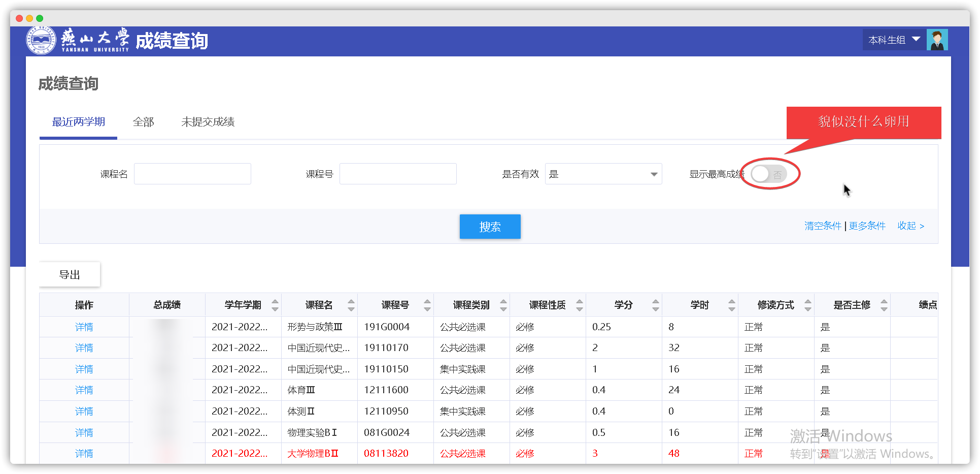The width and height of the screenshot is (980, 474).
Task: Sort the 是否主修 column
Action: click(x=884, y=304)
